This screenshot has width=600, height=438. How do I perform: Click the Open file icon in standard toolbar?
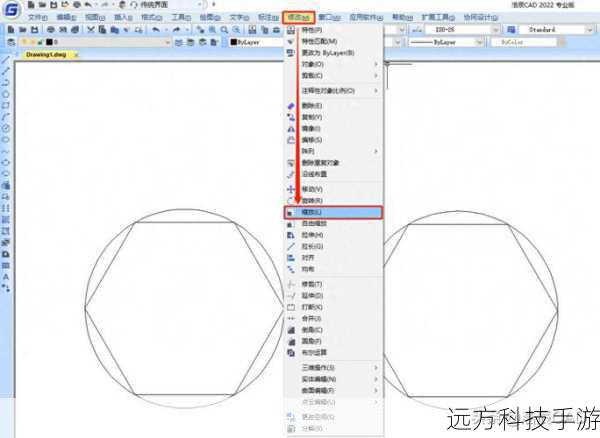click(x=23, y=29)
